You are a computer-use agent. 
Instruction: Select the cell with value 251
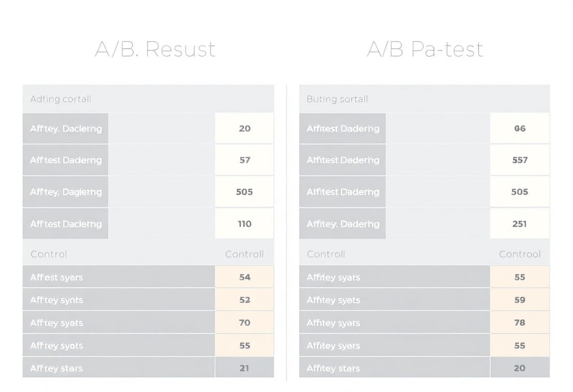pyautogui.click(x=519, y=224)
